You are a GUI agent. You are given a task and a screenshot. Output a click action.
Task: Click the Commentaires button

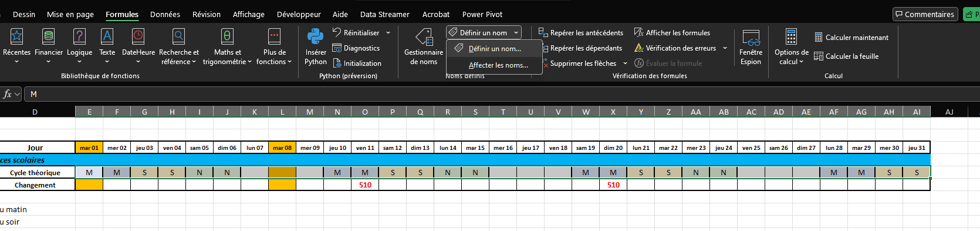pyautogui.click(x=925, y=14)
